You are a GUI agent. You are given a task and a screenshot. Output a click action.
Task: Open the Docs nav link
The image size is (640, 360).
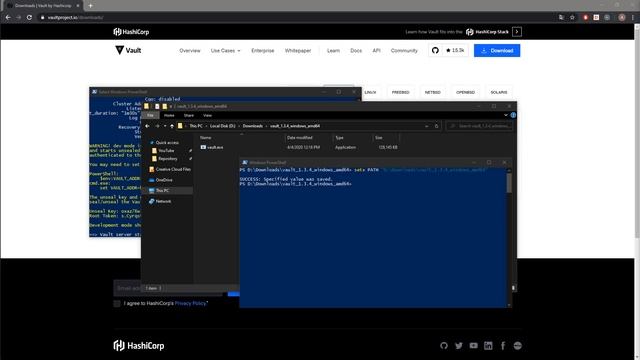point(356,51)
